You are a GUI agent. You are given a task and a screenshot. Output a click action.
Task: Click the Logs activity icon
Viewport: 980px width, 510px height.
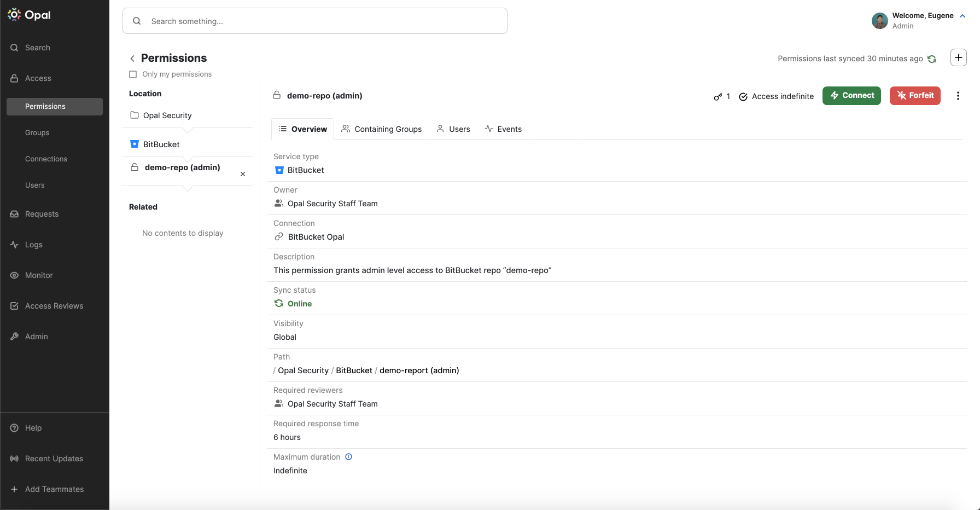coord(14,245)
